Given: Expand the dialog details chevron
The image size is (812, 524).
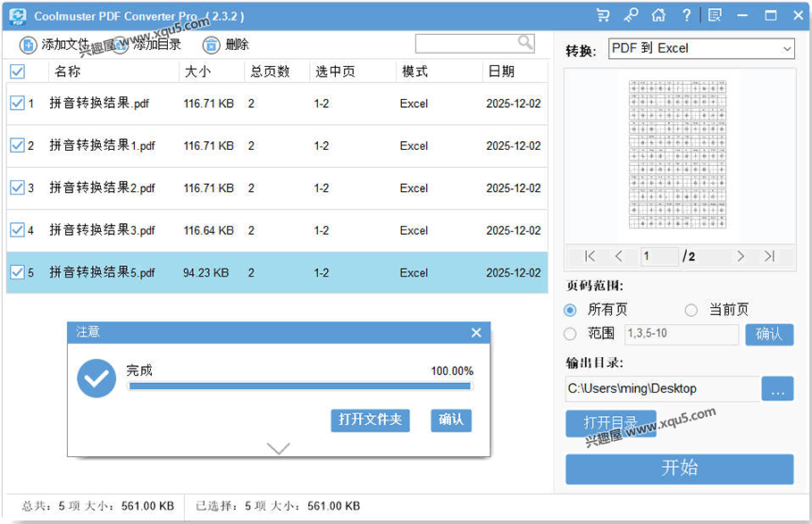Looking at the screenshot, I should click(x=278, y=449).
